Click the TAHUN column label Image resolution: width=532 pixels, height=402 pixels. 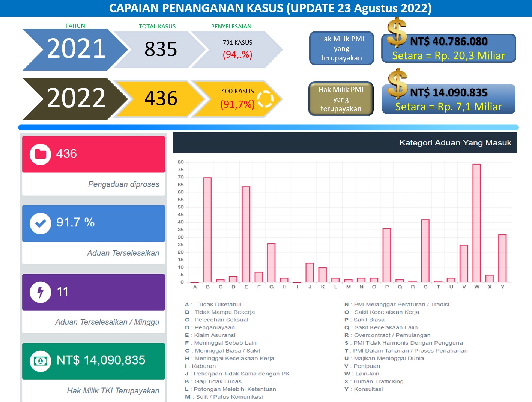tap(75, 26)
